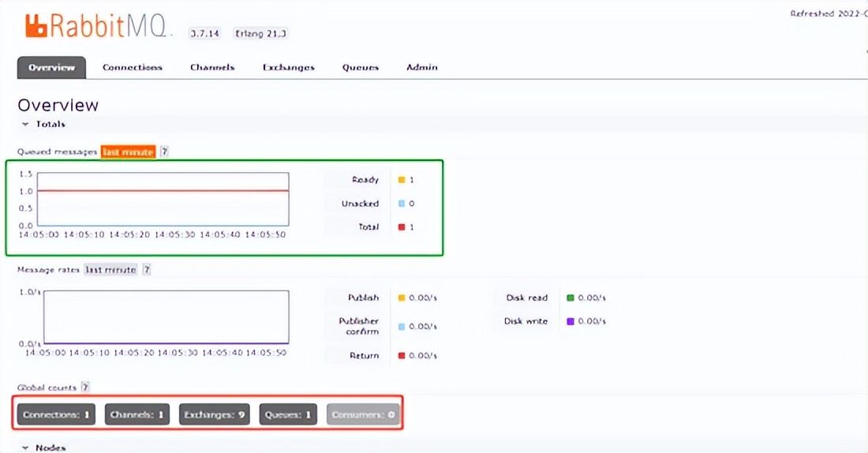Click the Queues: 1 count button
The image size is (868, 453).
point(288,414)
